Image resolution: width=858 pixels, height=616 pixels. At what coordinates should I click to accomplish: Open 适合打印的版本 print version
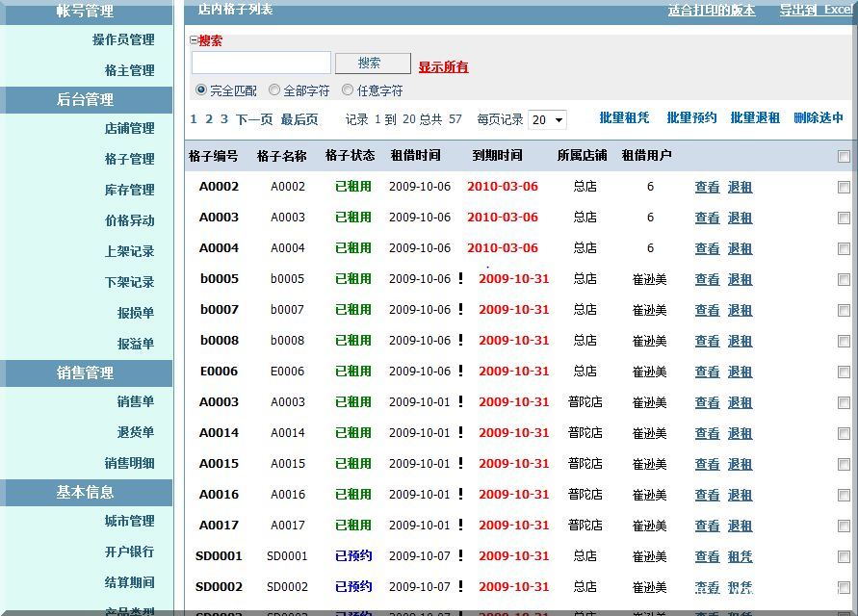(x=711, y=10)
